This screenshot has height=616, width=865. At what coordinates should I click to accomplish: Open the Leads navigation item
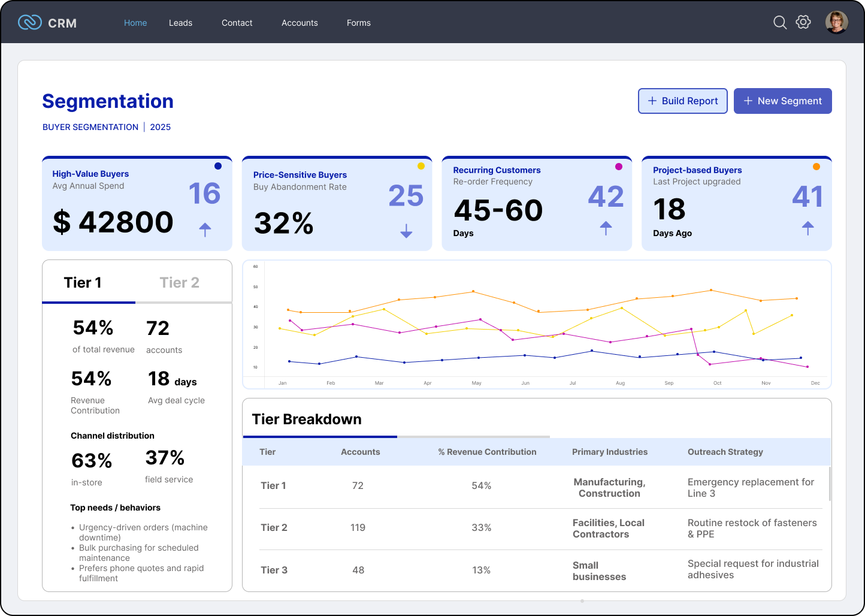(x=180, y=23)
